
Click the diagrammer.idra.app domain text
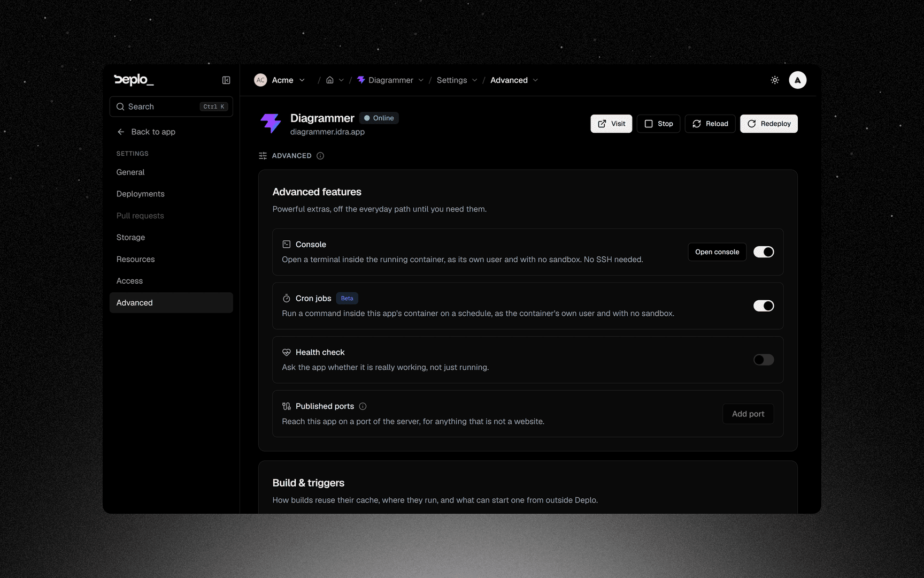point(327,132)
